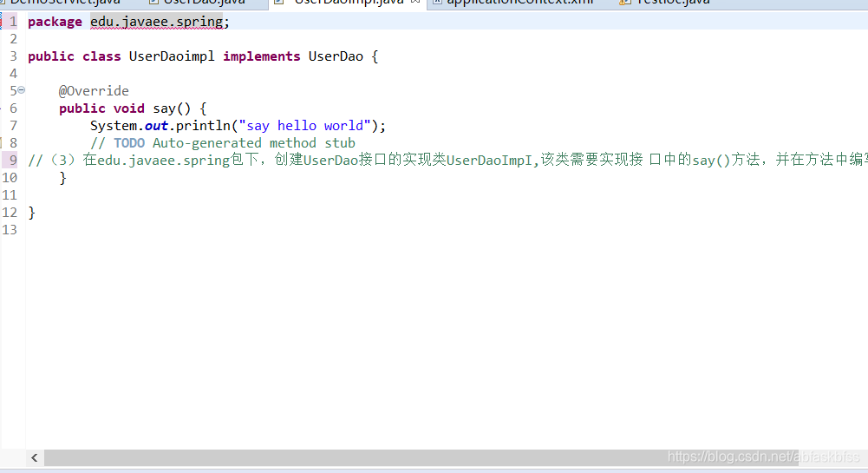868x473 pixels.
Task: Click the @Override annotation
Action: (x=94, y=91)
